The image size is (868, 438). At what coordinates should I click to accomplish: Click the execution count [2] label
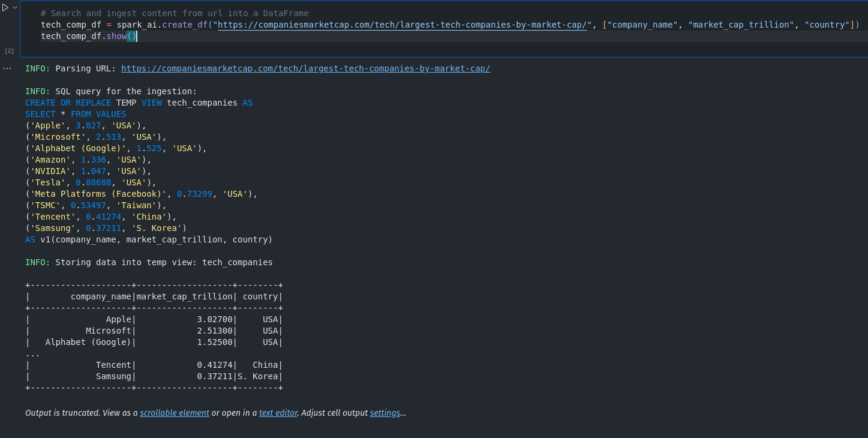pyautogui.click(x=9, y=51)
